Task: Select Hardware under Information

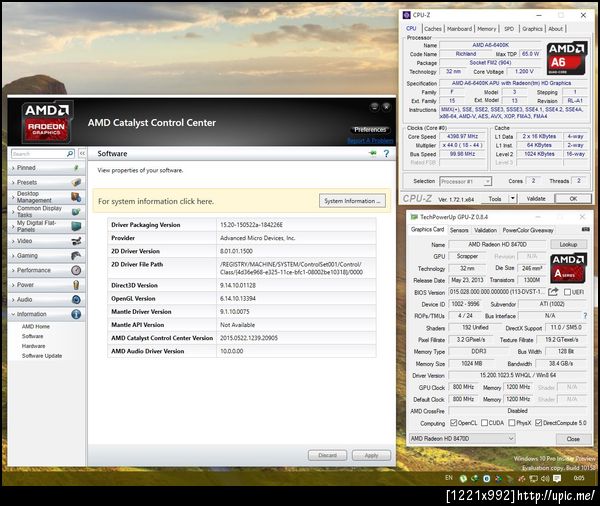Action: coord(33,346)
